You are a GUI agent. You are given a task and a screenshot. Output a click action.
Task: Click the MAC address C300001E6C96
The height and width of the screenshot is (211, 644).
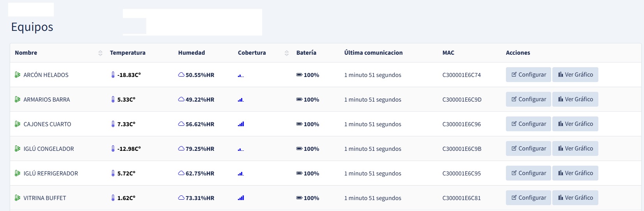[x=461, y=124]
